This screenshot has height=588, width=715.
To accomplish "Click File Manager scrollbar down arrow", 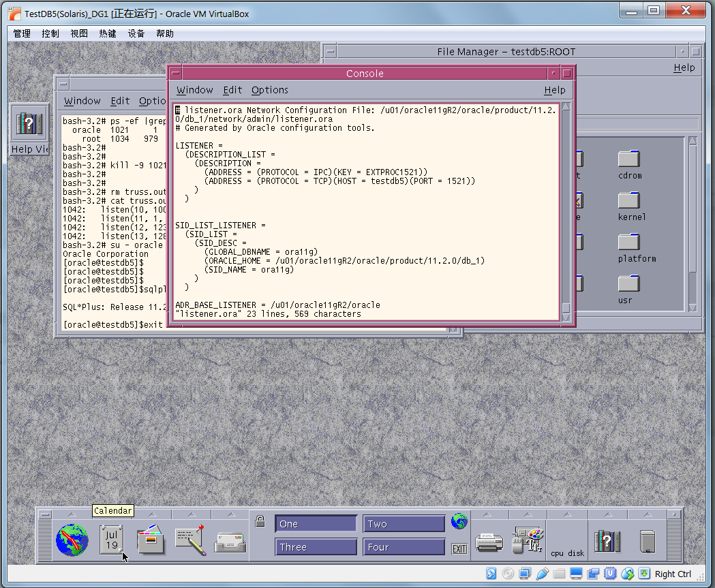I will click(x=693, y=308).
